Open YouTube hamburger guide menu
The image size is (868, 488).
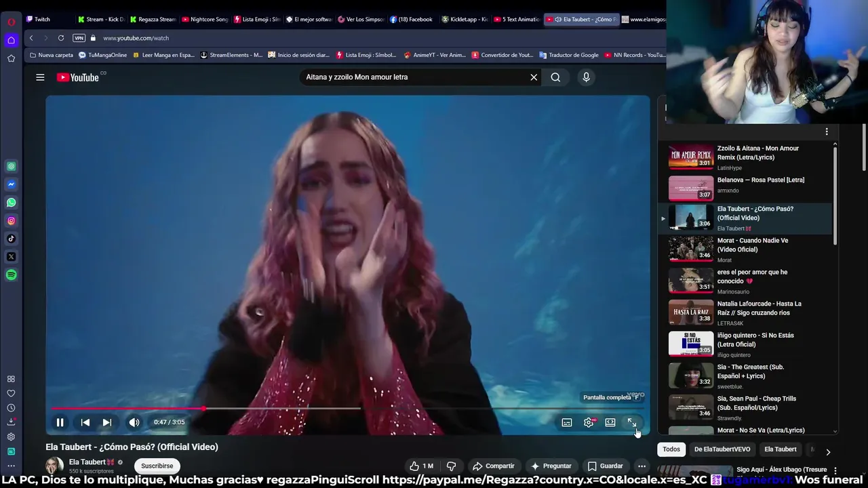click(x=40, y=77)
